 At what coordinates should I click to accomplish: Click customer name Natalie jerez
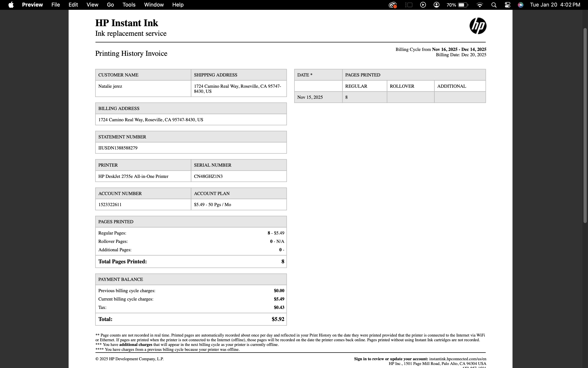coord(110,86)
